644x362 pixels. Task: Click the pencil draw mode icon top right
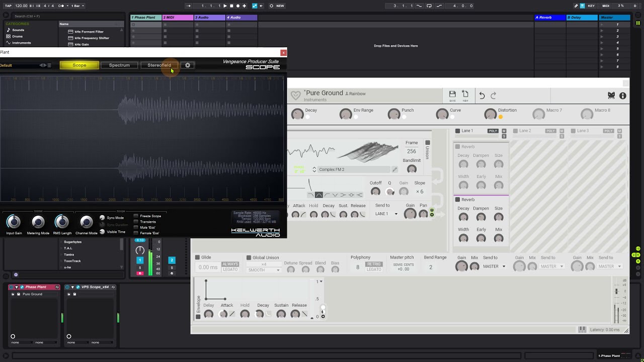tap(576, 6)
